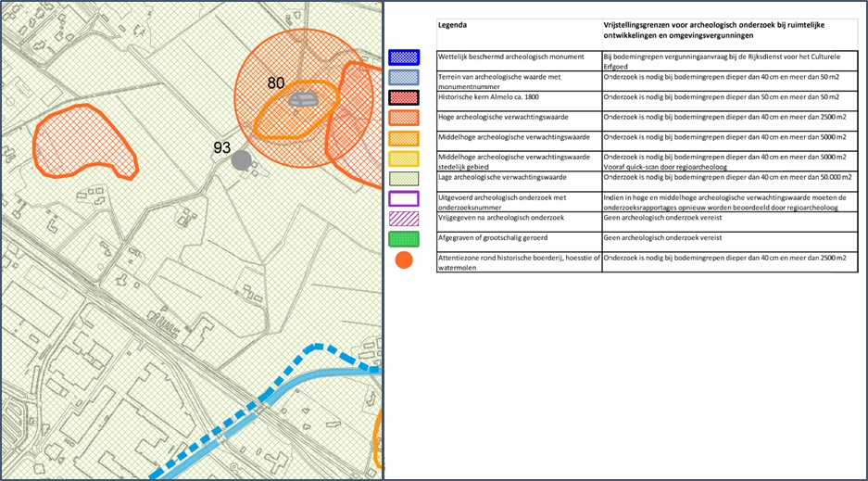Viewport: 868px width, 481px height.
Task: Click map label 80
Action: coord(276,83)
